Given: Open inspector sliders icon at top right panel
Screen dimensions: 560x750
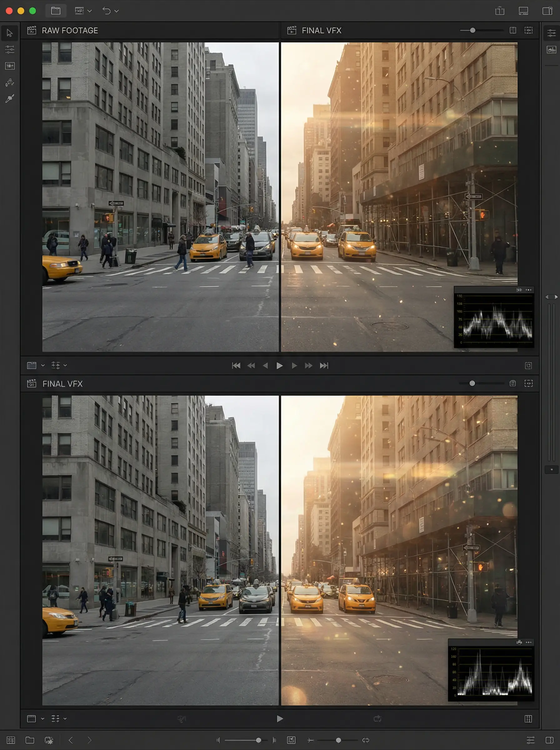Looking at the screenshot, I should [x=551, y=33].
